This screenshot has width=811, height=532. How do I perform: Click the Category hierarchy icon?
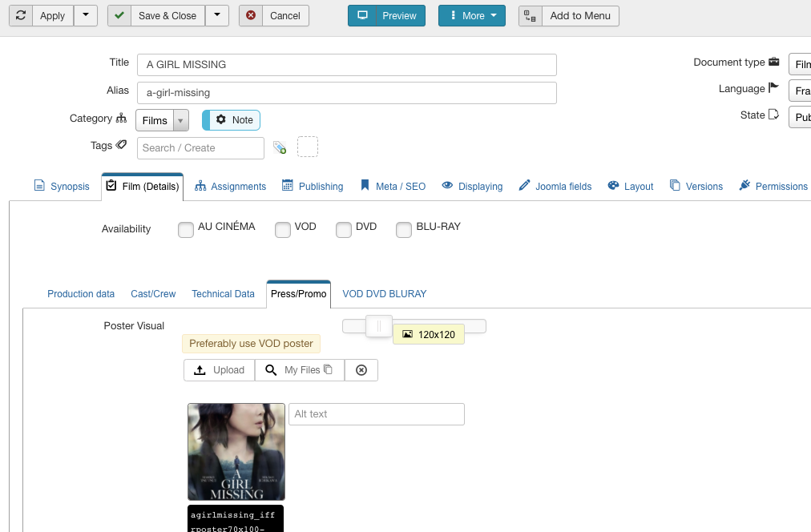(x=121, y=118)
